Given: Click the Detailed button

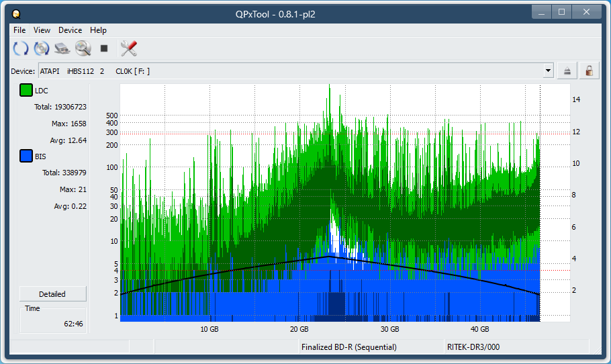Looking at the screenshot, I should (52, 294).
